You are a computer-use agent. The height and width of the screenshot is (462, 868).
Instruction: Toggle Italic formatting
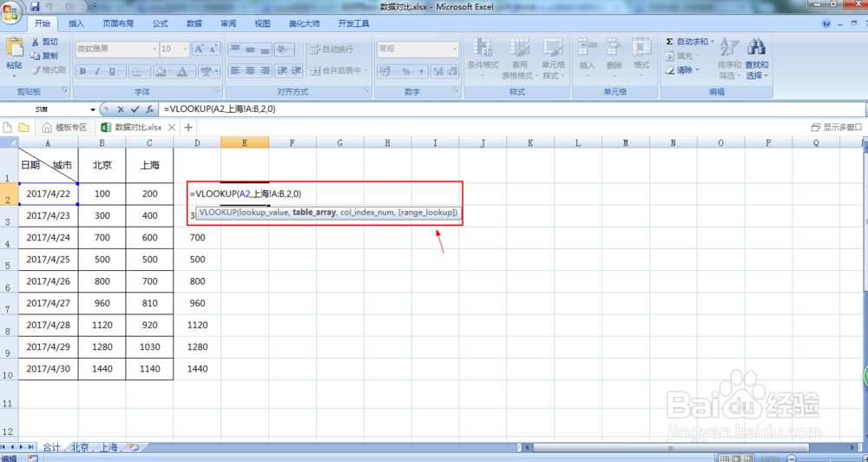97,71
